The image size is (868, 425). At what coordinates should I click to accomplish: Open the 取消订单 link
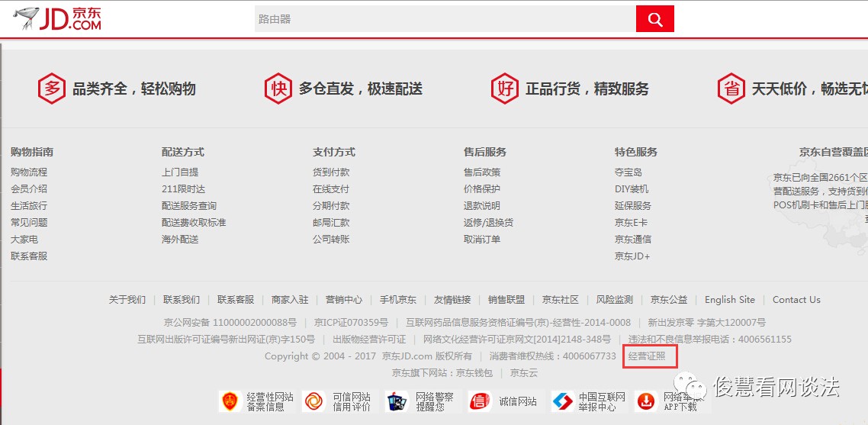(x=482, y=240)
